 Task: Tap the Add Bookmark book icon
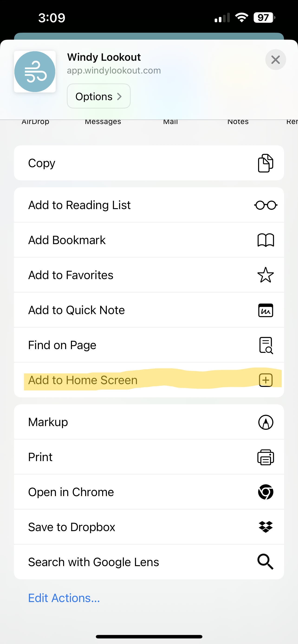point(266,240)
